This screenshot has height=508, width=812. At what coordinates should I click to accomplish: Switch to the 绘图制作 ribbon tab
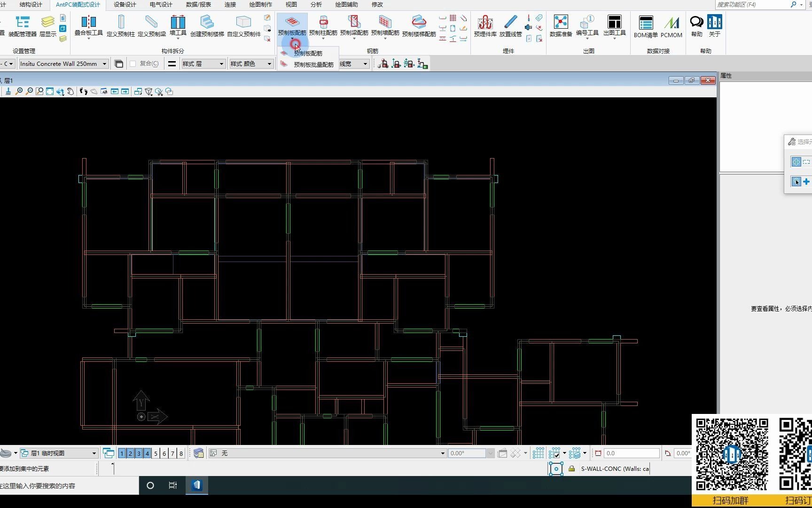[x=261, y=4]
